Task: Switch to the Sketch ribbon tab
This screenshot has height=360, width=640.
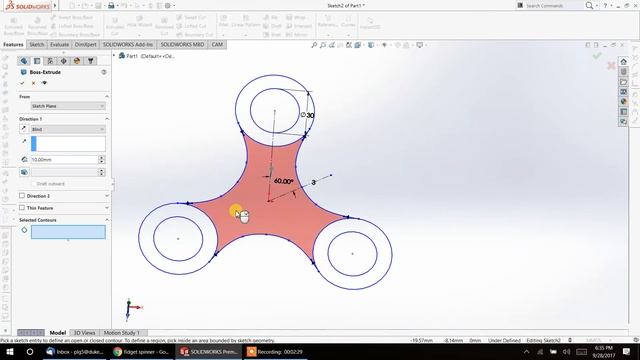Action: pos(37,44)
